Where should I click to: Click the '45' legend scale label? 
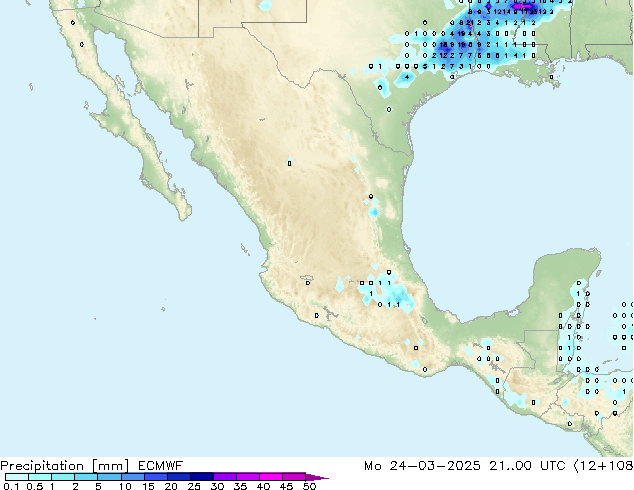click(x=286, y=486)
